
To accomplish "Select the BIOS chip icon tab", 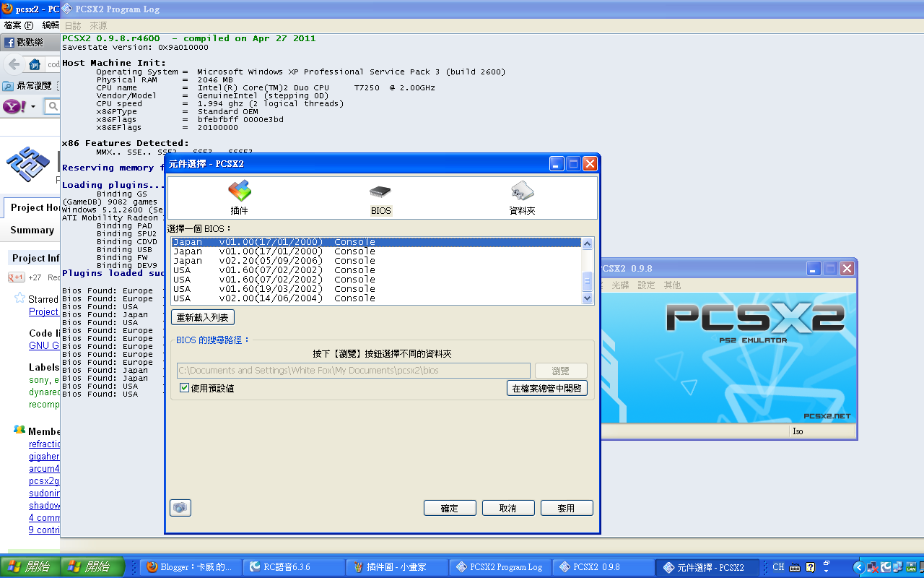I will [380, 191].
